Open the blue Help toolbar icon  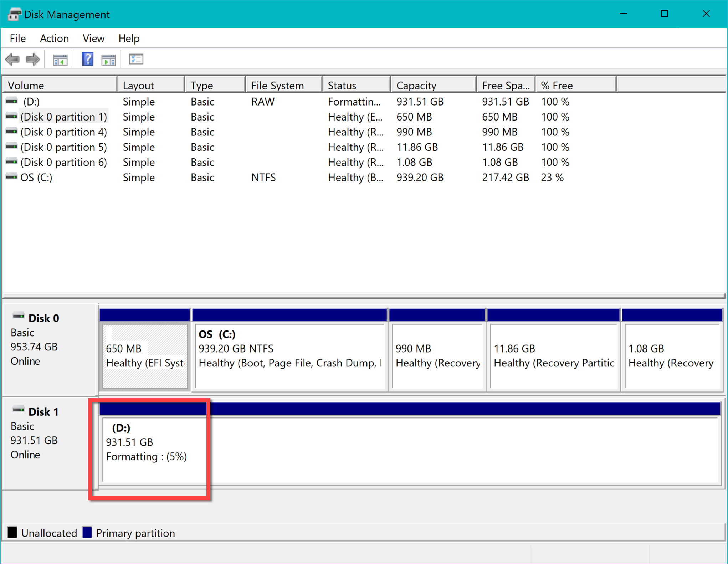(87, 59)
